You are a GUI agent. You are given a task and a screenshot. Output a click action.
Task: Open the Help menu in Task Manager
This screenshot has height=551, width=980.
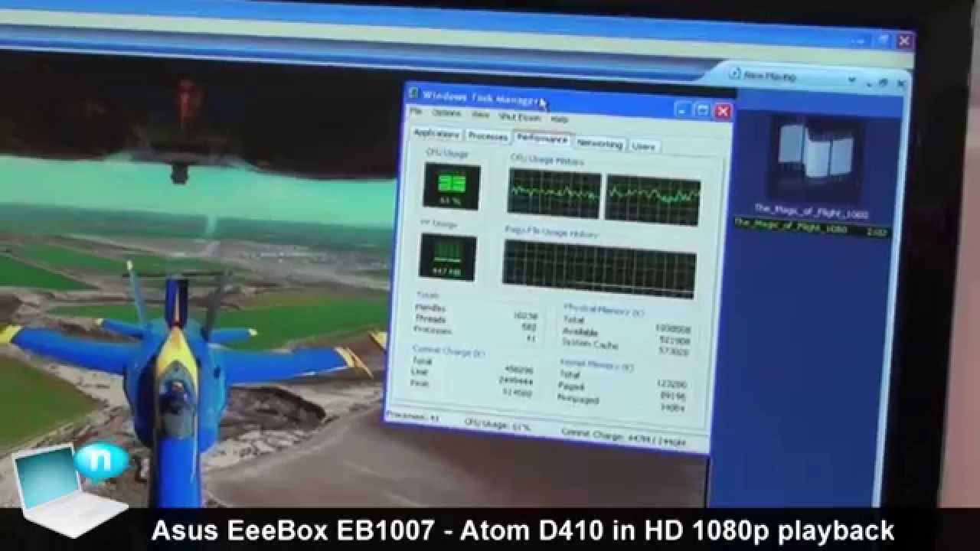click(x=559, y=119)
